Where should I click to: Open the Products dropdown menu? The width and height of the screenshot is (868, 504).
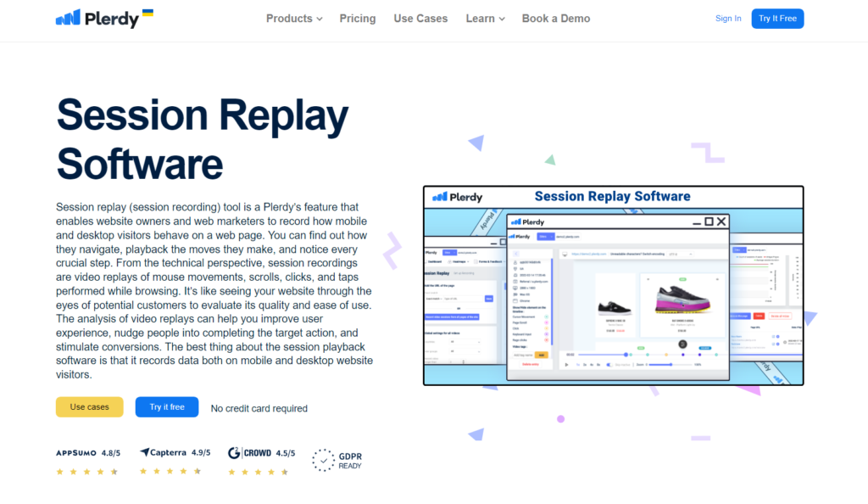tap(294, 19)
